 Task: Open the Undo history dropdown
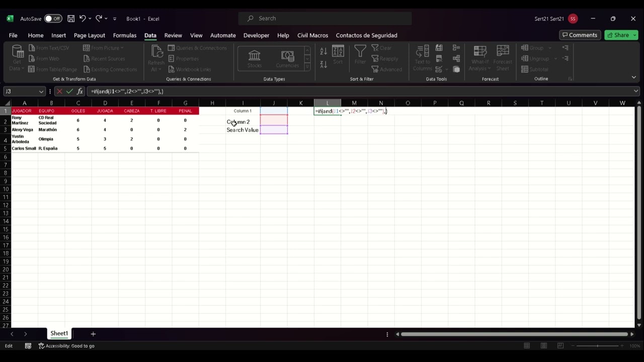tap(90, 19)
